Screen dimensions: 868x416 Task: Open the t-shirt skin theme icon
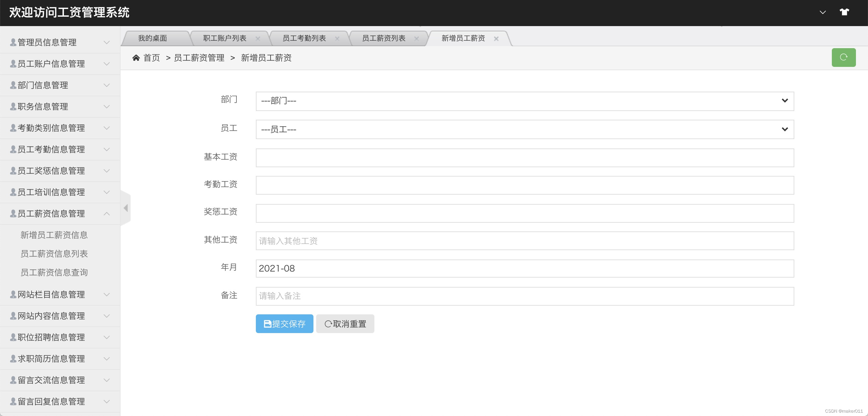tap(844, 12)
